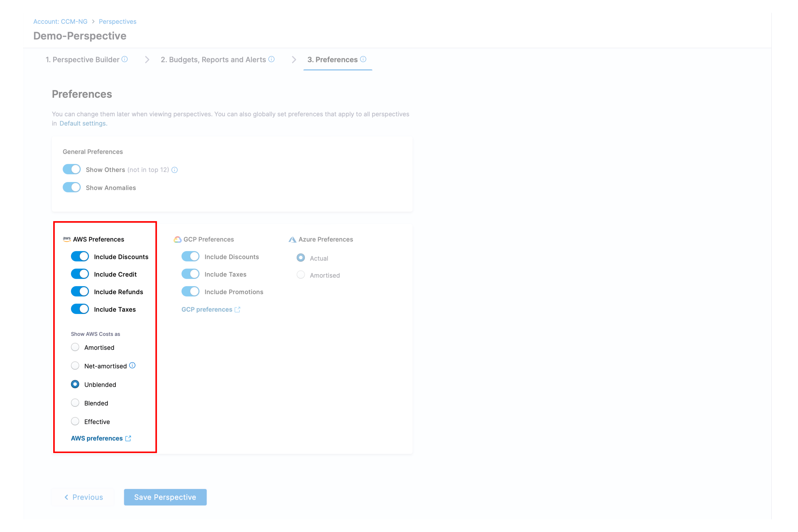Image resolution: width=798 pixels, height=532 pixels.
Task: Click external link icon beside GCP preferences
Action: tap(238, 310)
